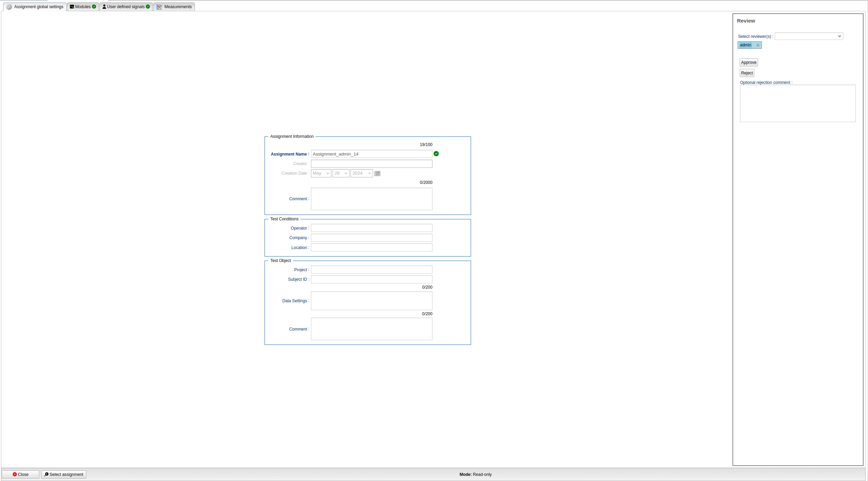
Task: Switch to the Modules tab
Action: point(83,7)
